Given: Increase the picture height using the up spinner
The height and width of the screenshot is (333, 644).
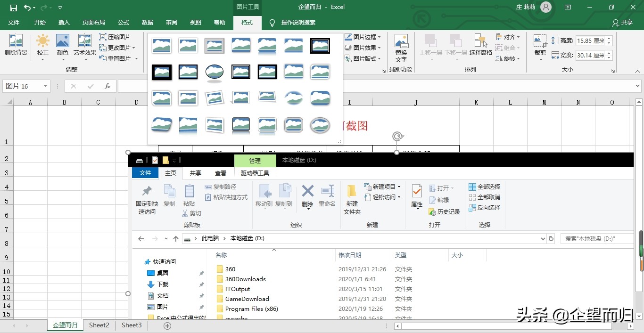Looking at the screenshot, I should coord(609,39).
